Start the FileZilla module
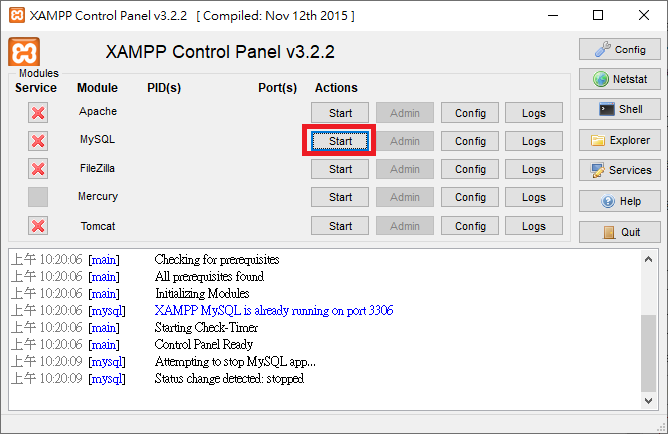Viewport: 668px width, 434px height. 340,169
